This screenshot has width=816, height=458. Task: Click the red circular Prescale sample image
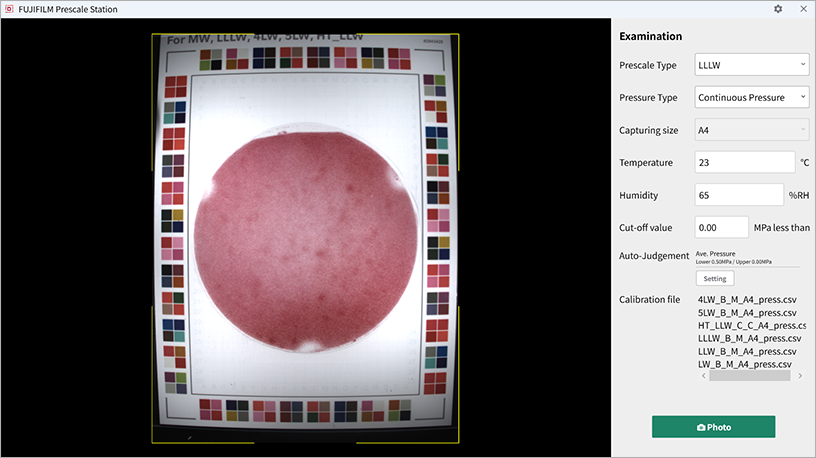click(303, 242)
